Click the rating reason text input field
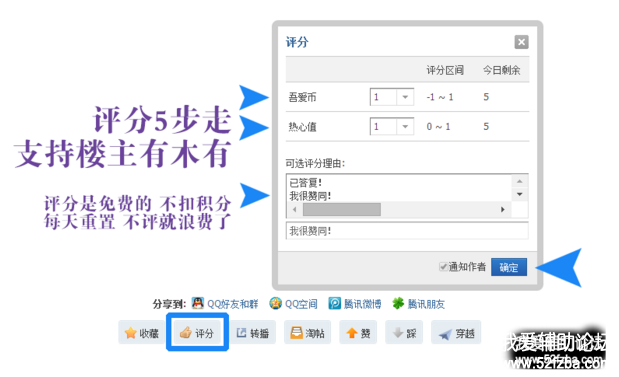 [407, 231]
